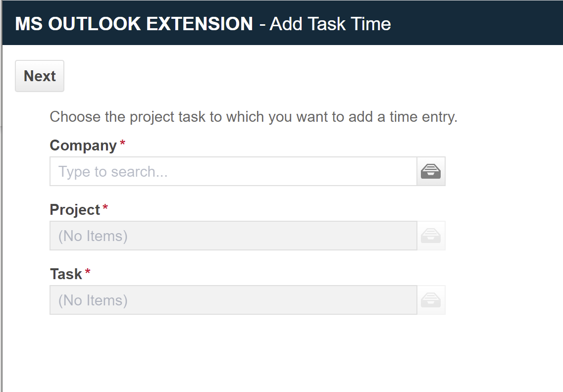This screenshot has height=392, width=563.
Task: Open the Task '(No Items)' combo box
Action: 233,300
